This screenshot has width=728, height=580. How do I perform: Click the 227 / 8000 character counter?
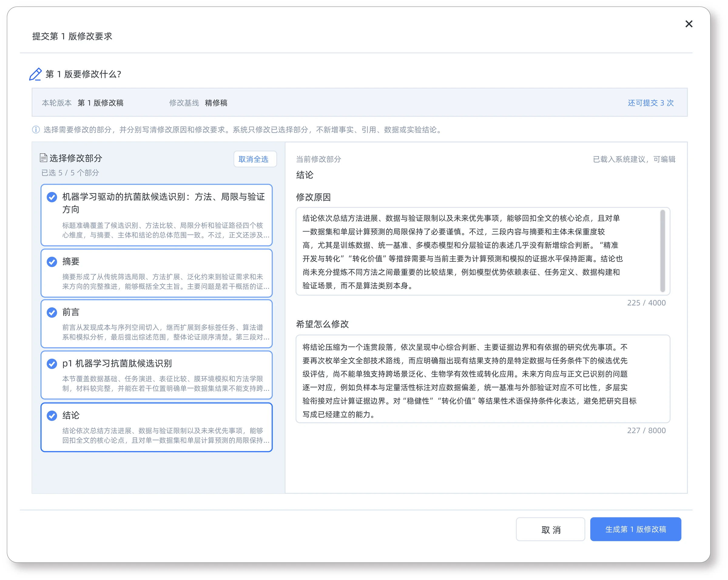pos(646,430)
